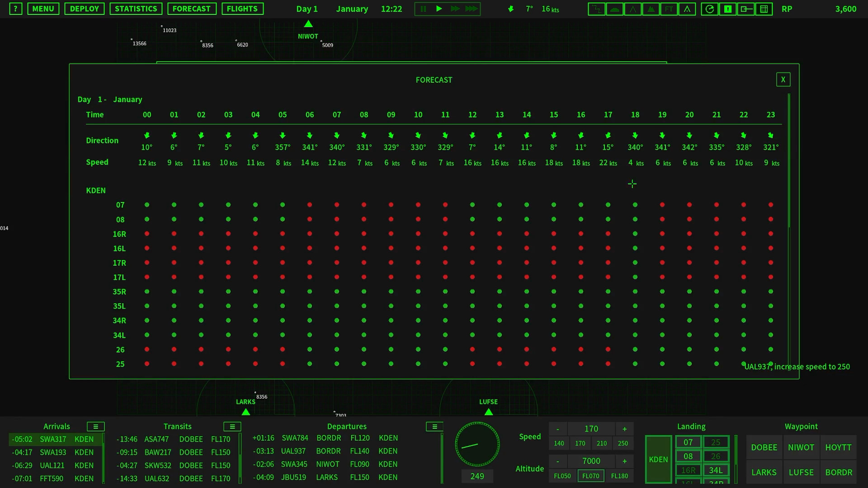Click the pause simulation icon
The image size is (868, 488).
click(x=424, y=8)
